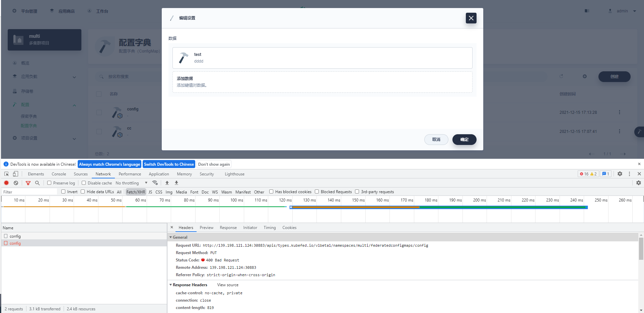The image size is (644, 313).
Task: Click the network Filter input field
Action: click(x=29, y=192)
